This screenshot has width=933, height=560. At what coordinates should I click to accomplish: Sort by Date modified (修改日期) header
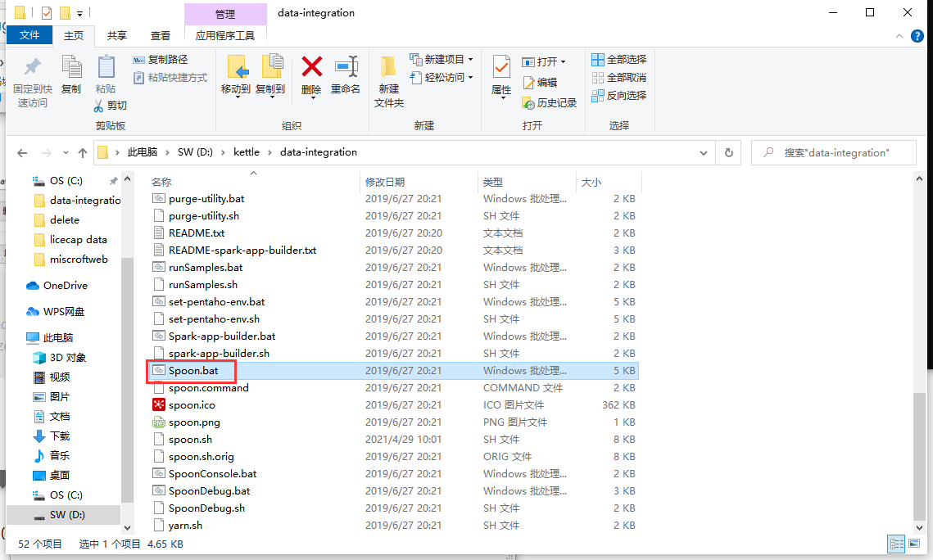(x=385, y=182)
